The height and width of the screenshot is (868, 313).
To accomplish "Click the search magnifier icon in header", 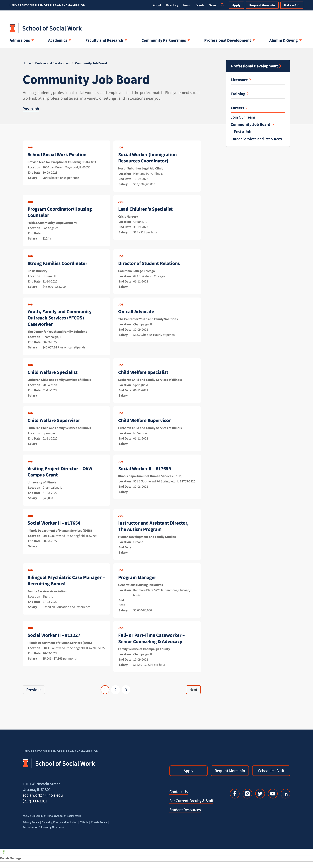I will (x=222, y=5).
